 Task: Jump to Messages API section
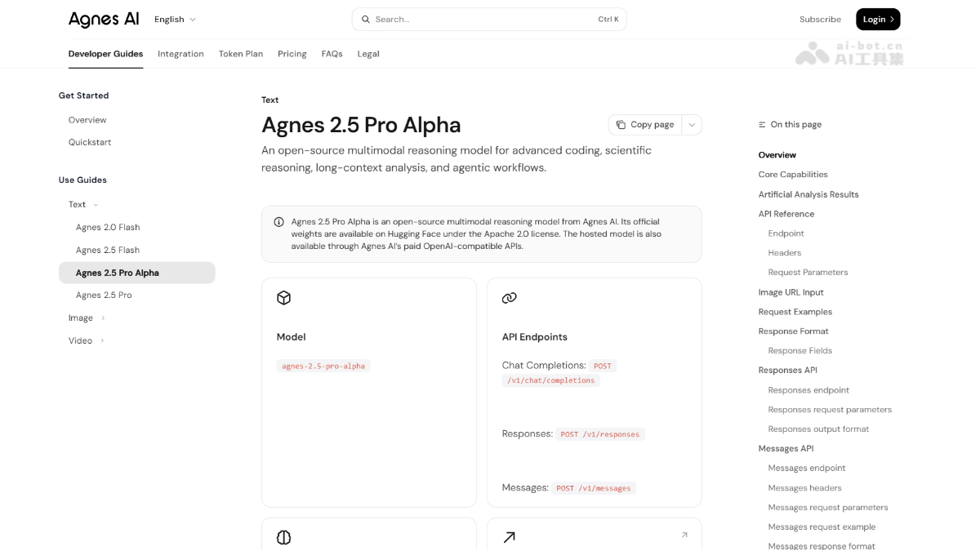(786, 449)
